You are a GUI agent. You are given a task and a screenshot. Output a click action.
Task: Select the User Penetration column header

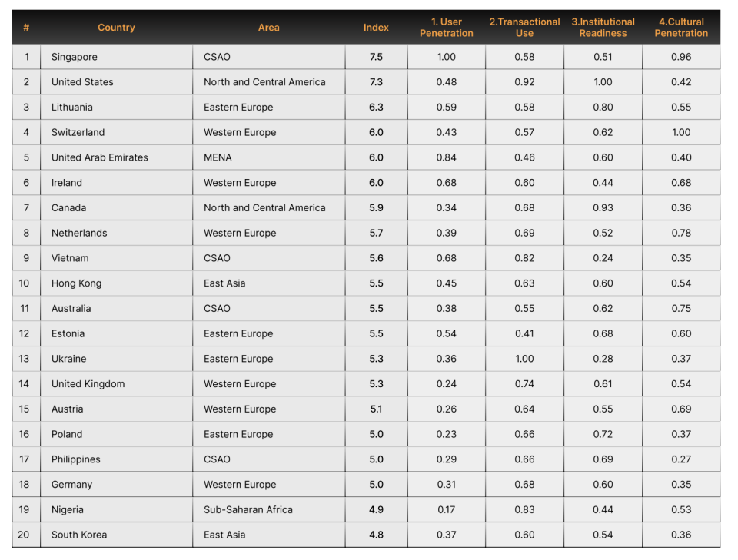[446, 28]
